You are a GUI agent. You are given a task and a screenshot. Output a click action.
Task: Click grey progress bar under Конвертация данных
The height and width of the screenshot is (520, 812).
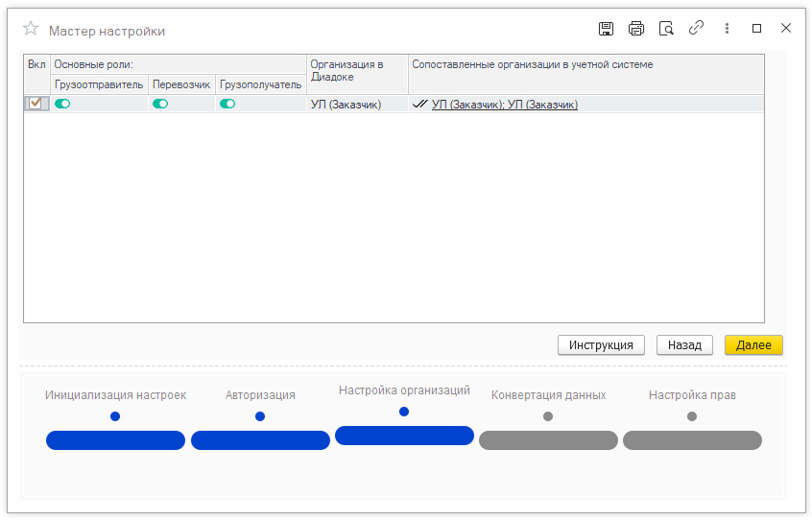pos(548,440)
